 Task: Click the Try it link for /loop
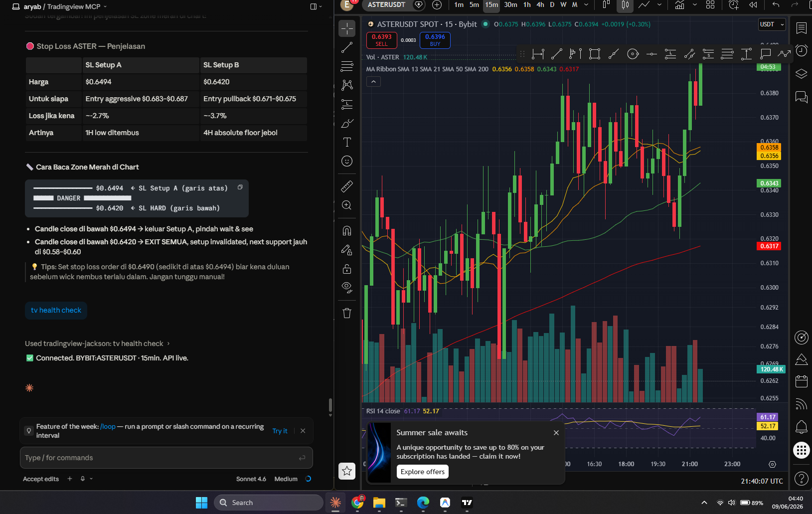[280, 431]
